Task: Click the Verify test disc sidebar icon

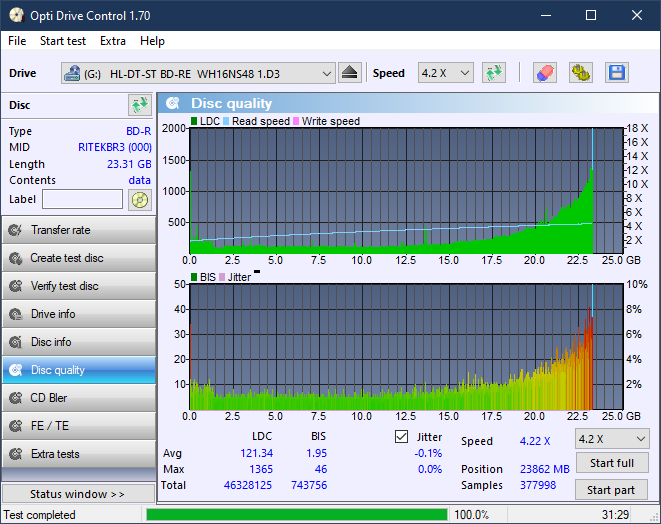Action: point(16,286)
